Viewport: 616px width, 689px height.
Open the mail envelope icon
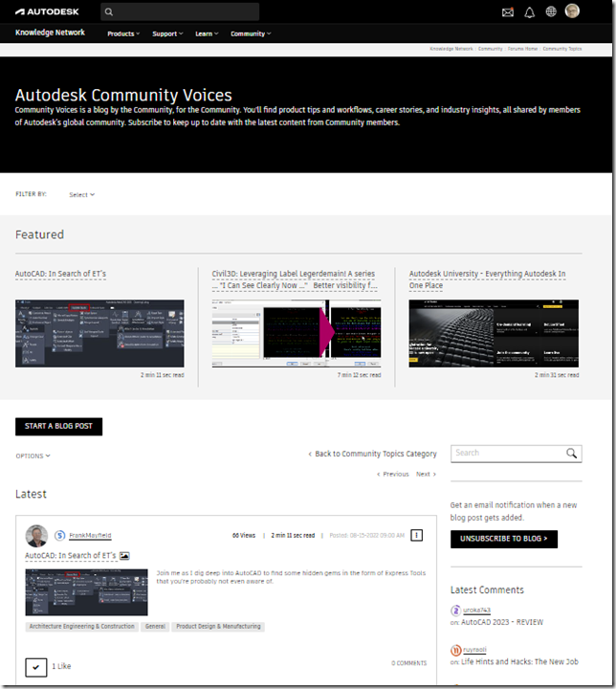tap(508, 12)
